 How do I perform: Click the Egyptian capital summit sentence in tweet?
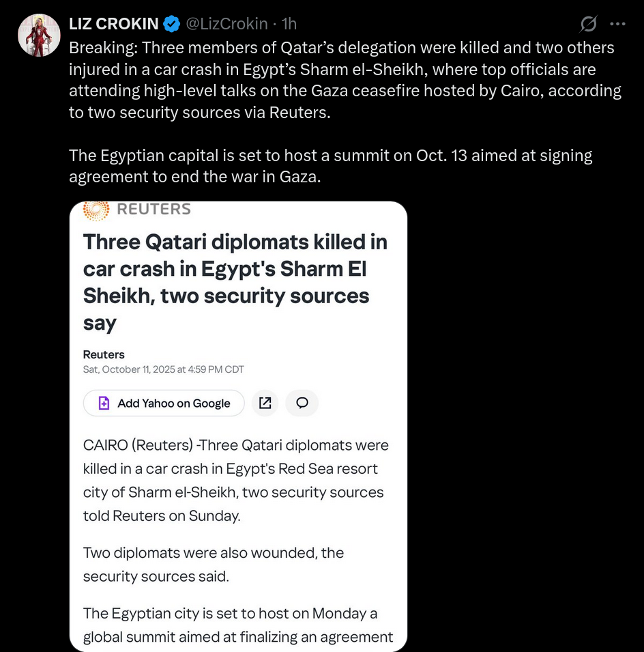click(x=330, y=166)
